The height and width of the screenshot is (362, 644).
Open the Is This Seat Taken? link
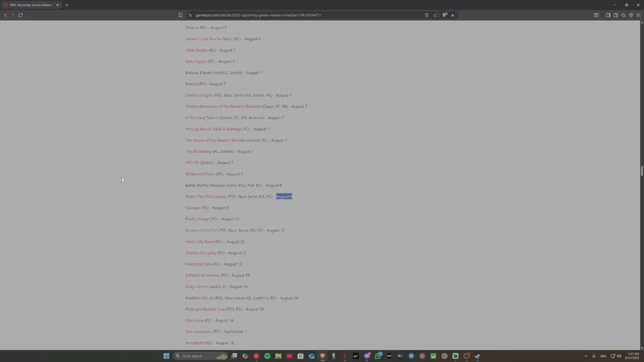tap(202, 118)
